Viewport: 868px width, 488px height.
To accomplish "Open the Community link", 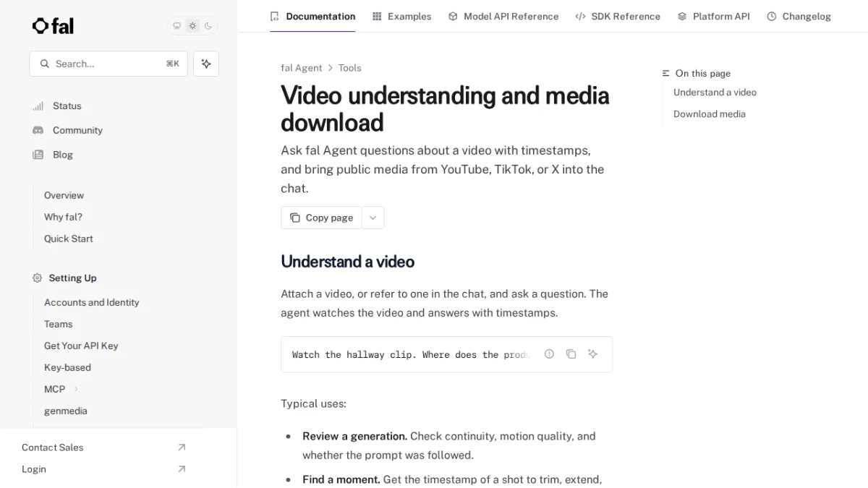I will point(77,130).
